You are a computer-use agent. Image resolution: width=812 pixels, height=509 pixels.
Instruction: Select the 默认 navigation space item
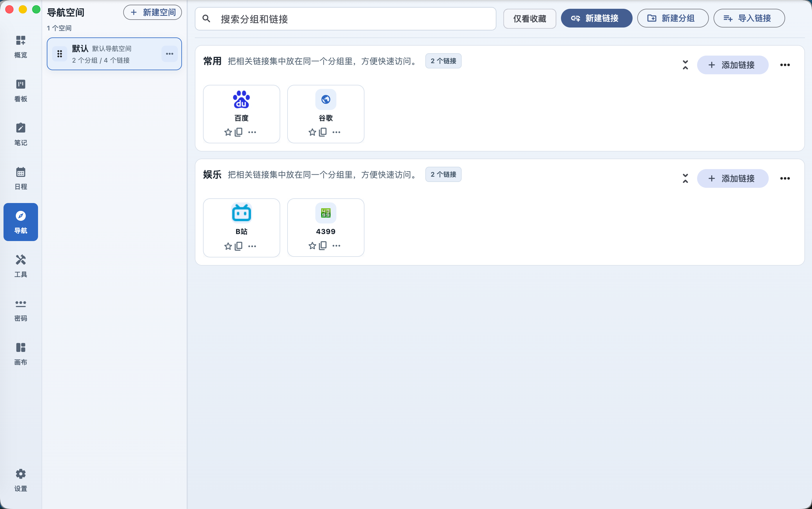(114, 54)
